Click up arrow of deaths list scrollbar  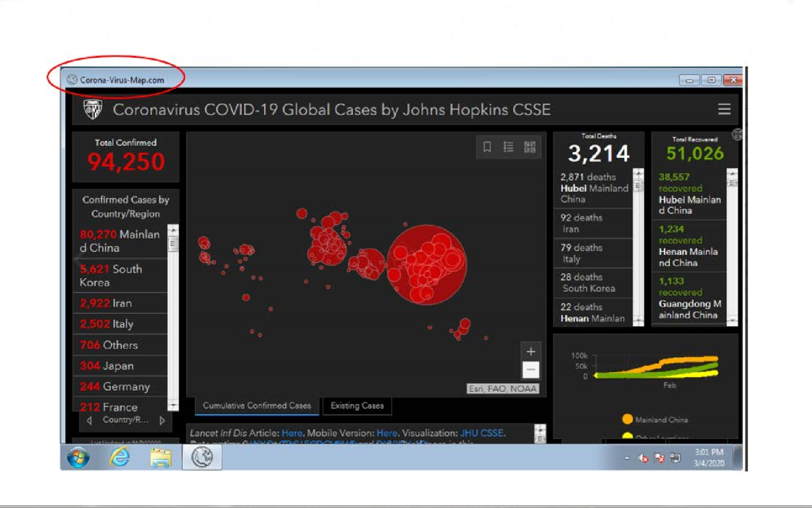(x=638, y=174)
